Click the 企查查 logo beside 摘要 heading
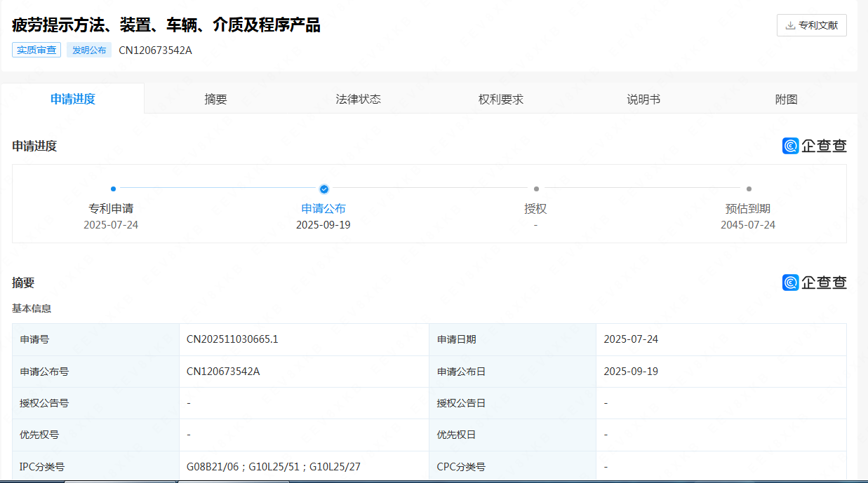Image resolution: width=868 pixels, height=483 pixels. [x=814, y=283]
